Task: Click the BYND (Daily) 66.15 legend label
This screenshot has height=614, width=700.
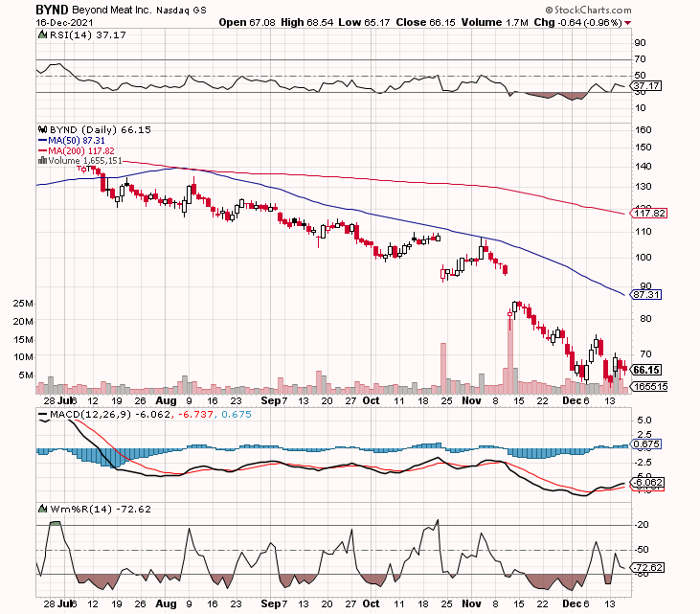Action: tap(100, 129)
